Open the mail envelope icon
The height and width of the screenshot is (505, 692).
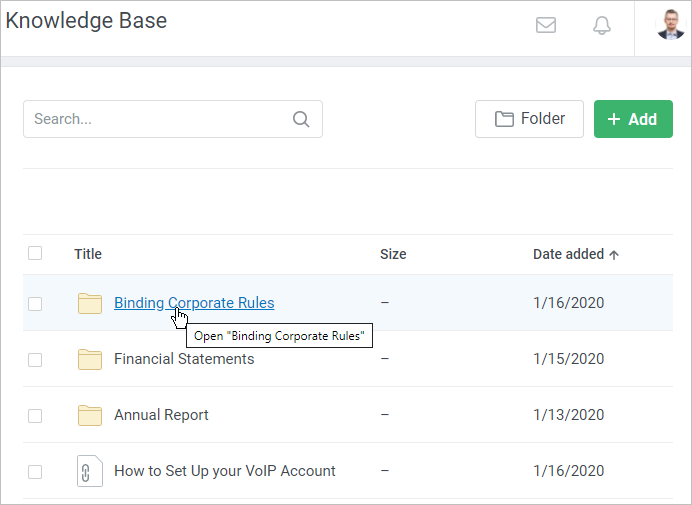click(546, 26)
